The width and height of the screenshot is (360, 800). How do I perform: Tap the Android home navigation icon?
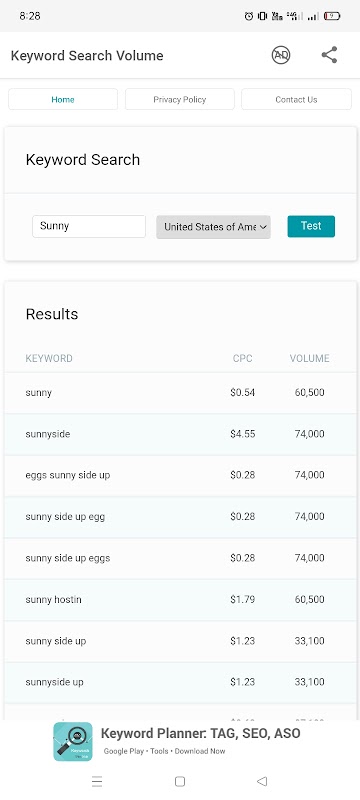click(179, 781)
